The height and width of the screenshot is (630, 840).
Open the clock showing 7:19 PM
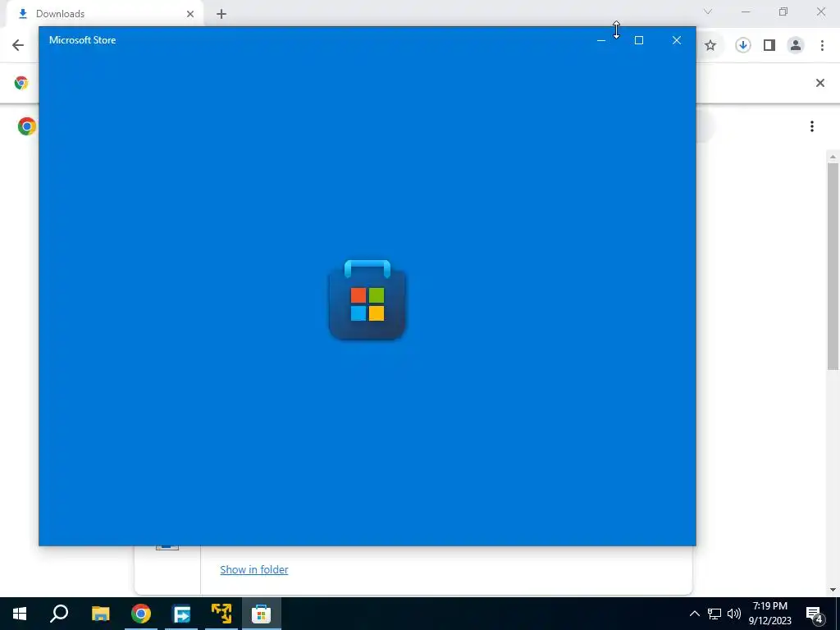[x=769, y=614]
